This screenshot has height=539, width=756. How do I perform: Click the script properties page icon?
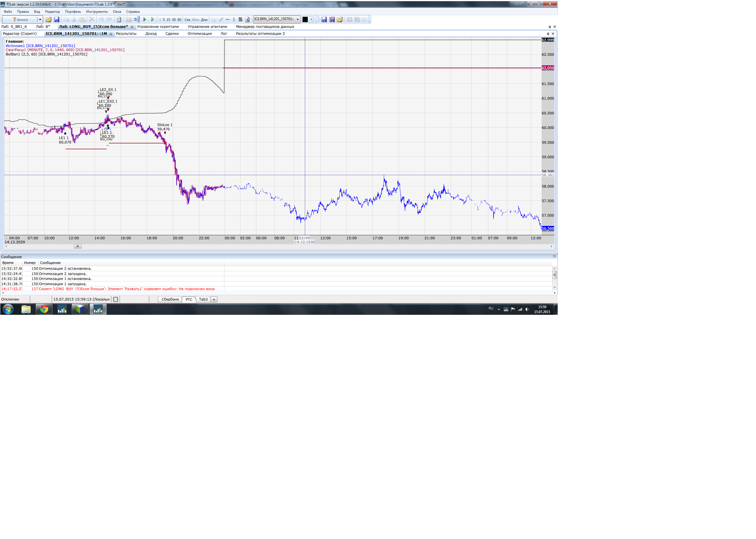click(119, 19)
